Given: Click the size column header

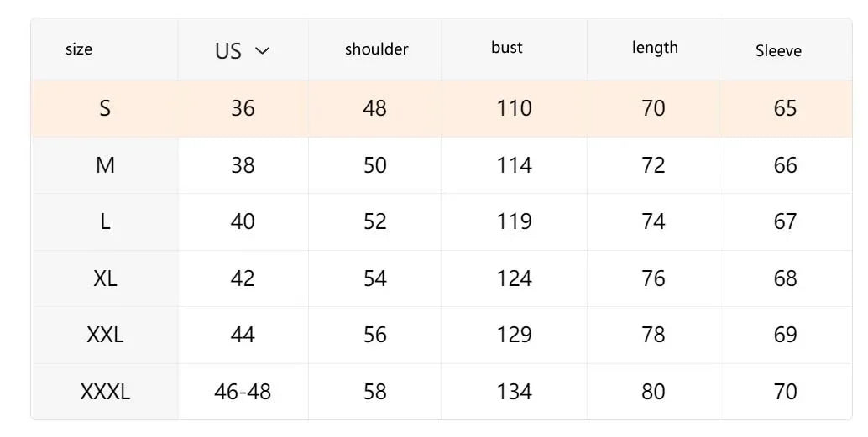Looking at the screenshot, I should [79, 49].
